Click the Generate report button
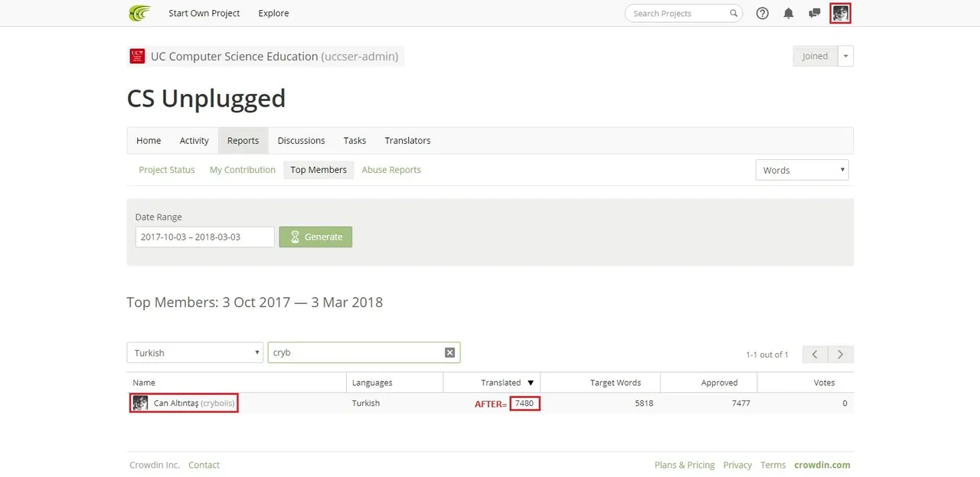The height and width of the screenshot is (477, 980). pos(315,237)
